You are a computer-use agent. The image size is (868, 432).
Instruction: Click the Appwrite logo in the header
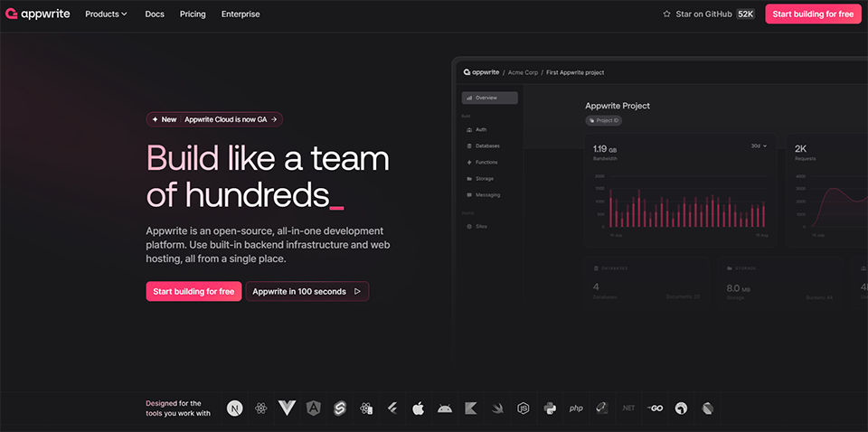pyautogui.click(x=38, y=14)
